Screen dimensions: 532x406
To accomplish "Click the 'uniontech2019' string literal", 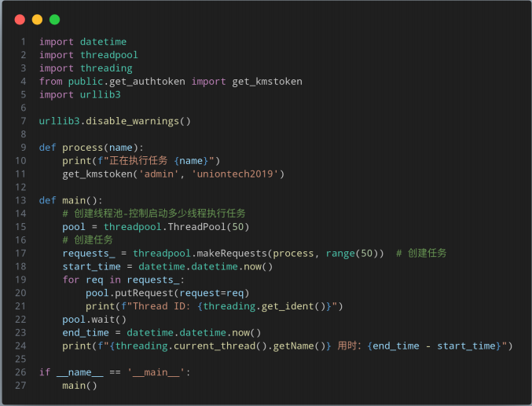I will click(x=235, y=174).
